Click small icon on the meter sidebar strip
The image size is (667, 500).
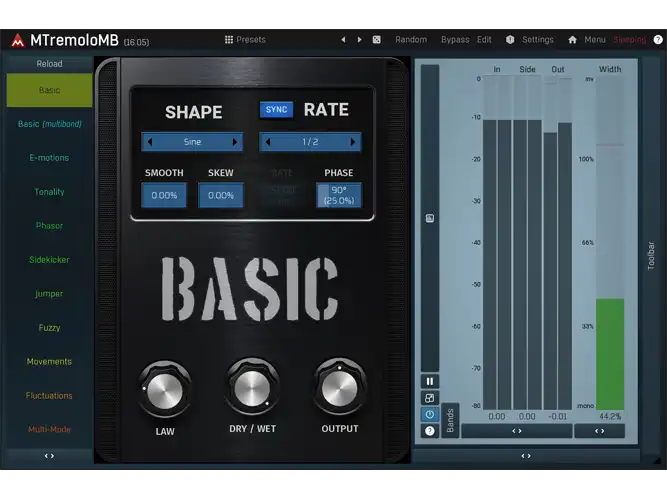point(430,218)
